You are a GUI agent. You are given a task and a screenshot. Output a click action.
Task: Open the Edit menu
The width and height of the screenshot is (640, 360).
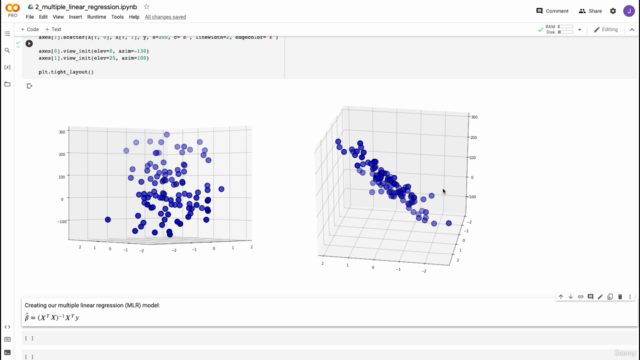[43, 17]
